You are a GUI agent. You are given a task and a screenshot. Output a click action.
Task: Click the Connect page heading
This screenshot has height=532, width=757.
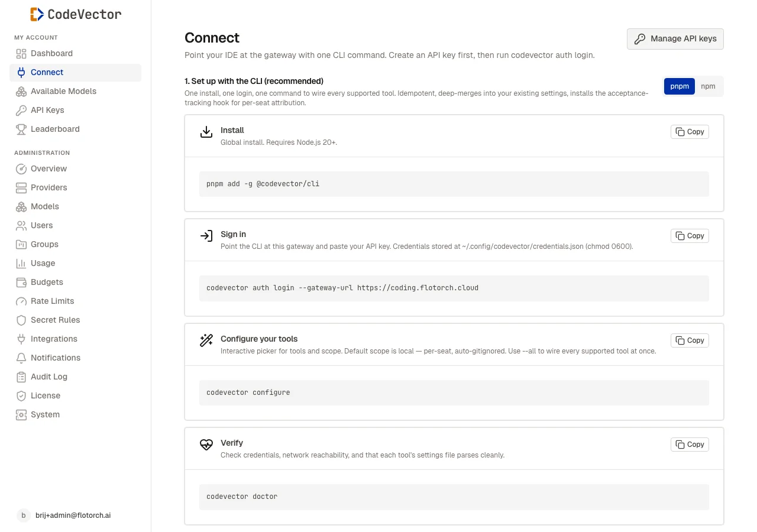pyautogui.click(x=212, y=38)
